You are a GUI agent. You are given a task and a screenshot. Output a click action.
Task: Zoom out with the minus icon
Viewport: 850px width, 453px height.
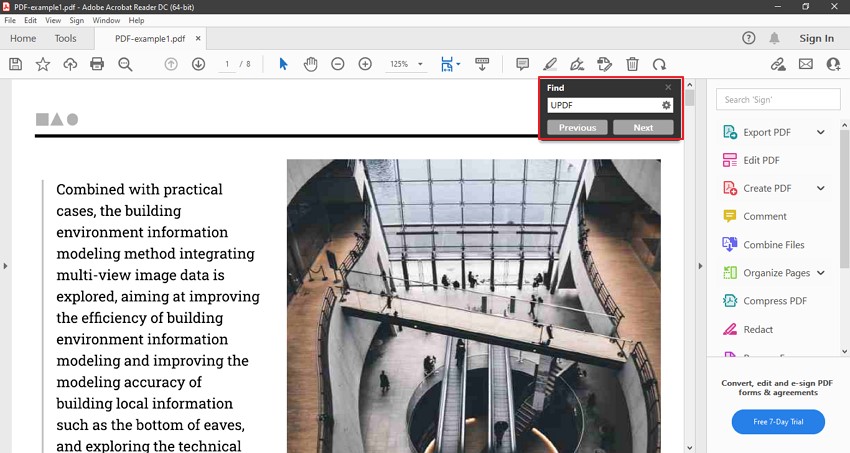pos(338,64)
